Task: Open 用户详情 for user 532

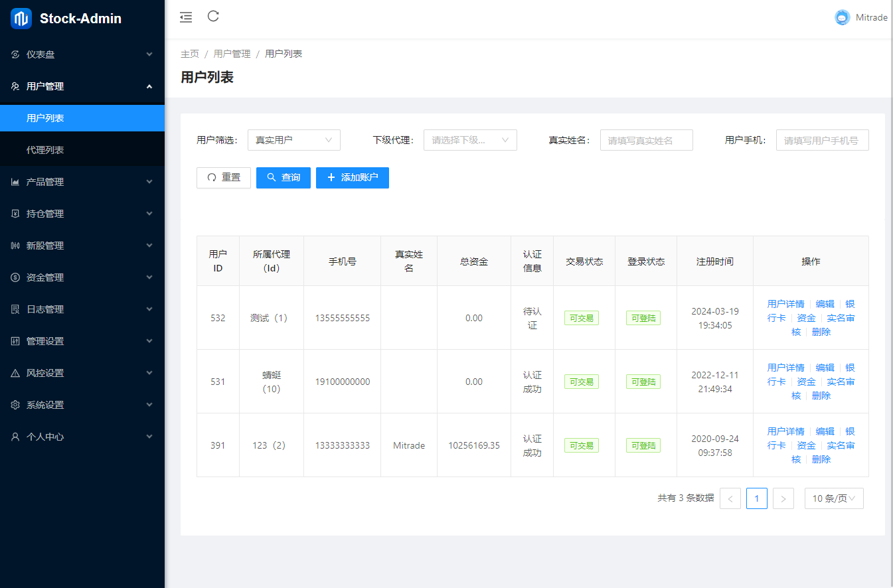Action: coord(785,304)
